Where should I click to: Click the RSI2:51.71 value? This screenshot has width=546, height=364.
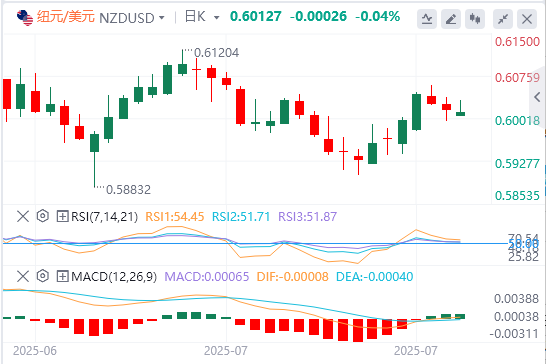pos(241,217)
